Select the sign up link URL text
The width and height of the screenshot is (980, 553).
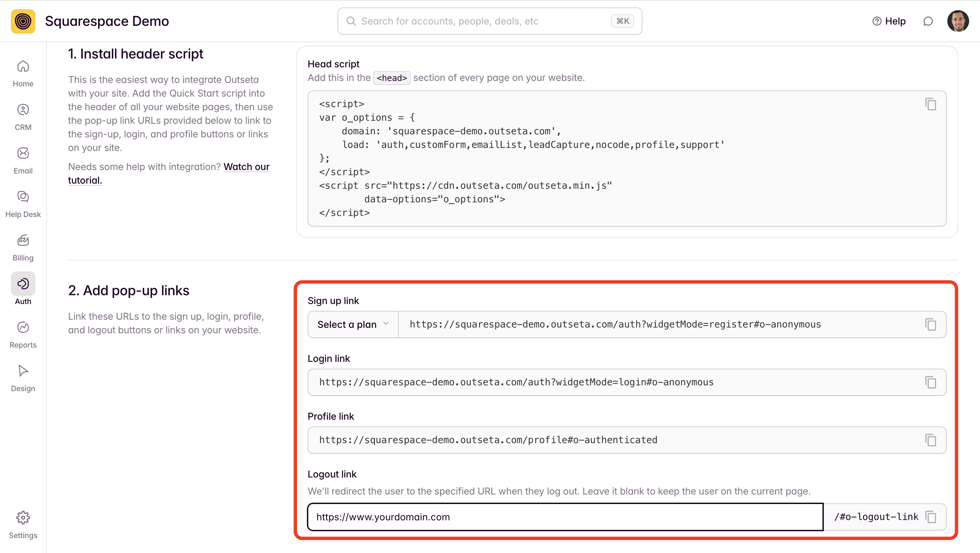click(615, 324)
